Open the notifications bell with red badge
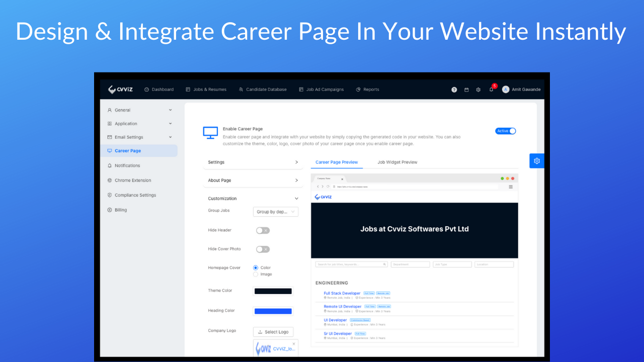Screen dimensions: 644x362 (492, 89)
